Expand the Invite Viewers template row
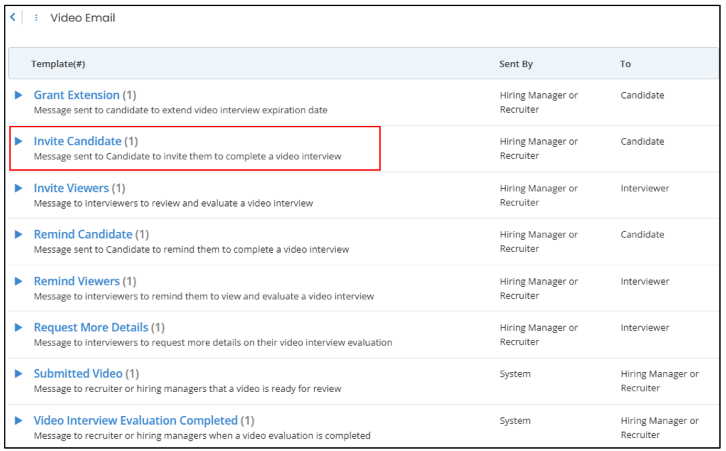726x451 pixels. [19, 188]
